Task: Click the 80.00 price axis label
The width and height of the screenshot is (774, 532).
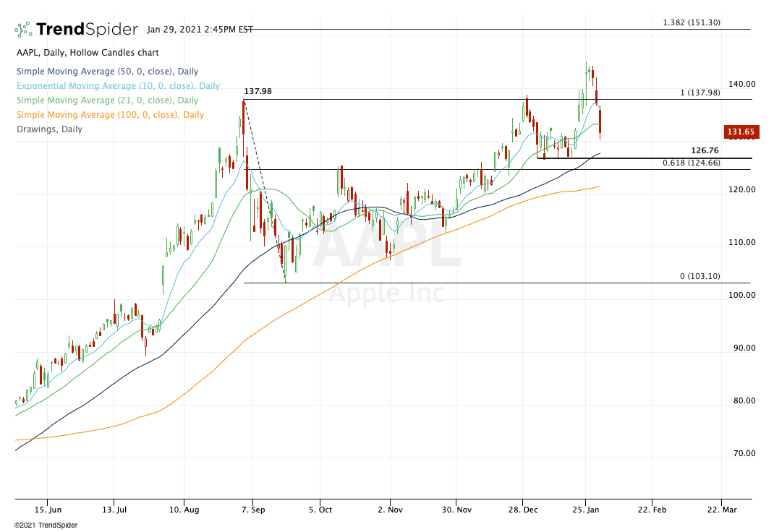Action: 744,401
